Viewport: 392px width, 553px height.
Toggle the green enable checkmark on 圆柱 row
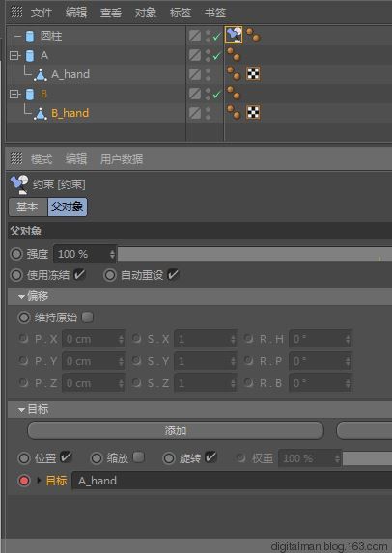[216, 36]
